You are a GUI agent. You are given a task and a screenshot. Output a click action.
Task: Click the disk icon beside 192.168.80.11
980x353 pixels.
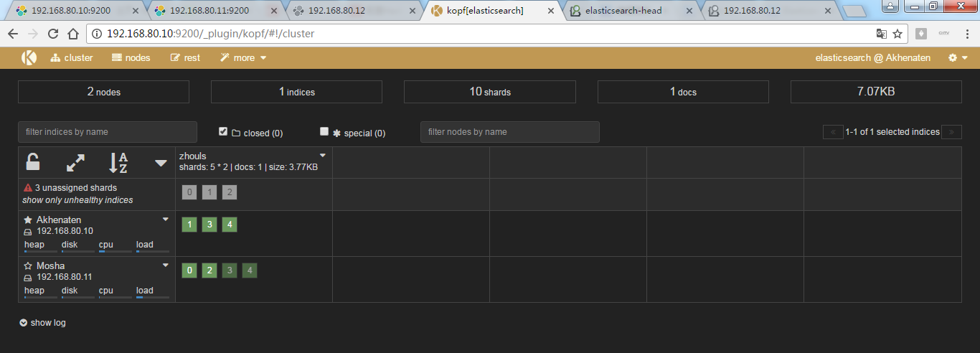pyautogui.click(x=28, y=278)
